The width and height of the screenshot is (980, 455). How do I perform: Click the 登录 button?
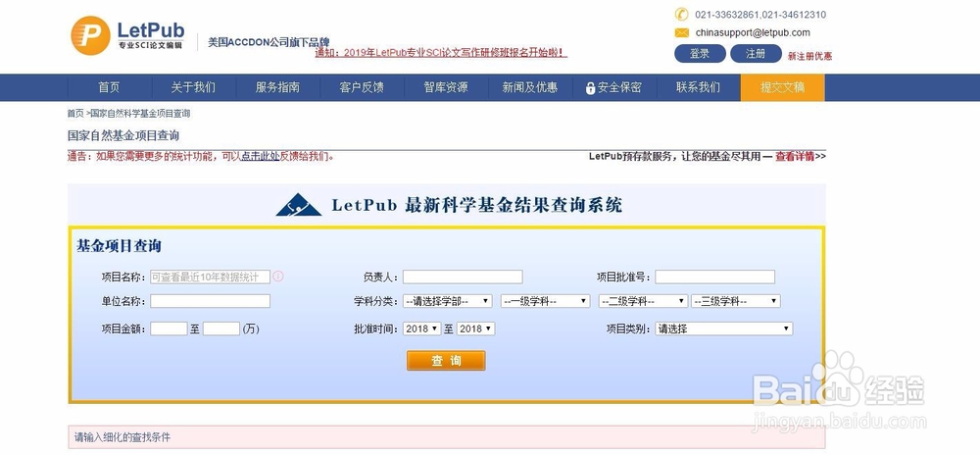point(700,54)
